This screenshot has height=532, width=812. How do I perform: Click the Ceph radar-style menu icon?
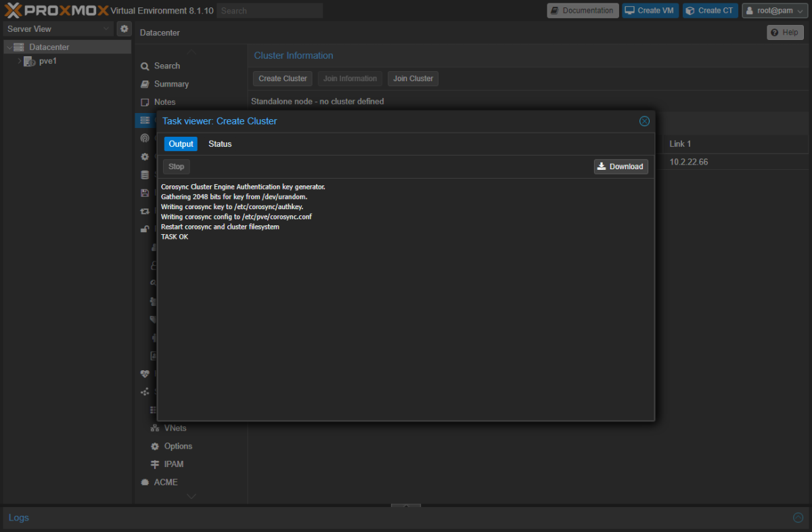145,138
